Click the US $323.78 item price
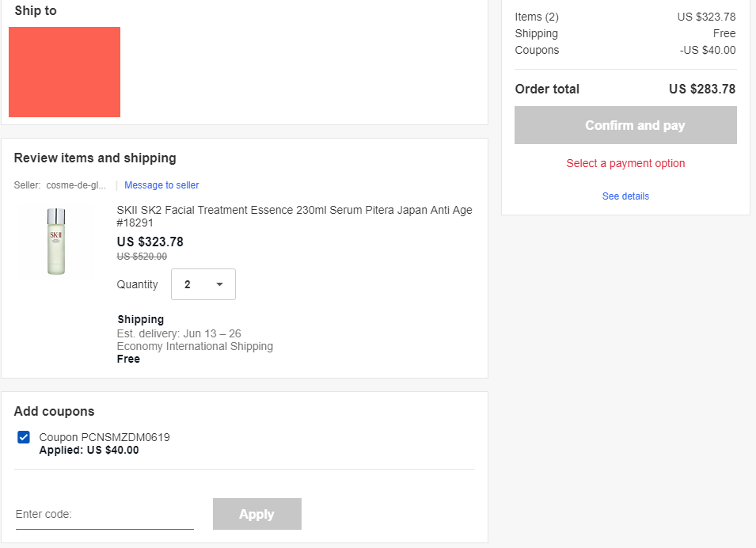The height and width of the screenshot is (548, 756). pyautogui.click(x=150, y=242)
